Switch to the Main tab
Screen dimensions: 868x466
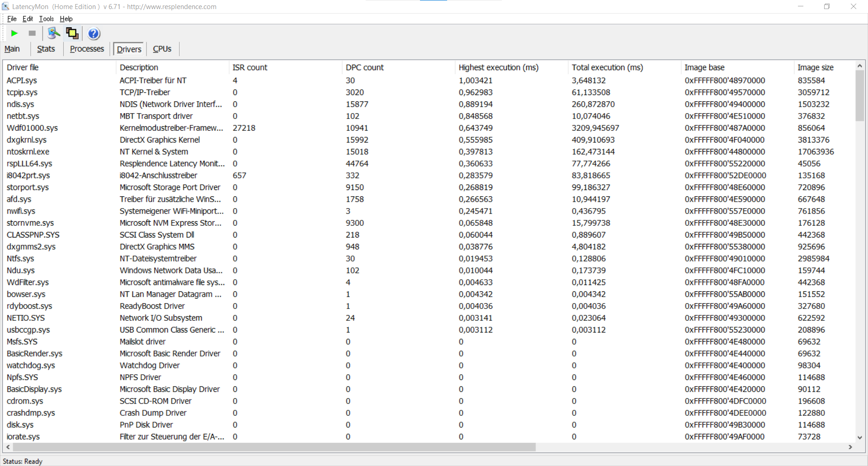click(12, 49)
